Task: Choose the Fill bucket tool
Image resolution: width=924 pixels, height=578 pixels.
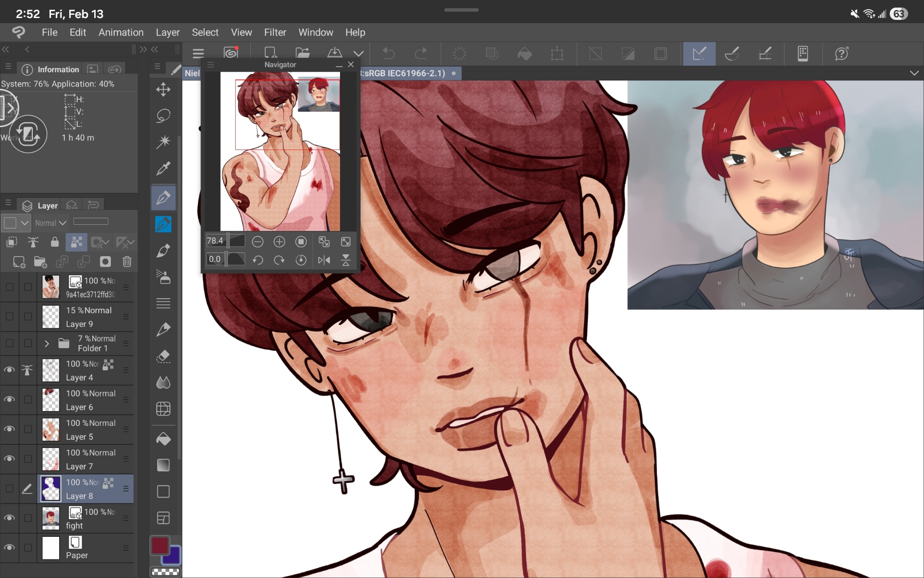Action: click(163, 439)
